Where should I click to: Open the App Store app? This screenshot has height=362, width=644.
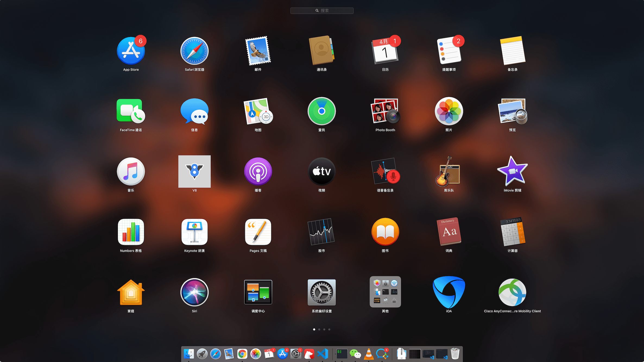point(131,51)
